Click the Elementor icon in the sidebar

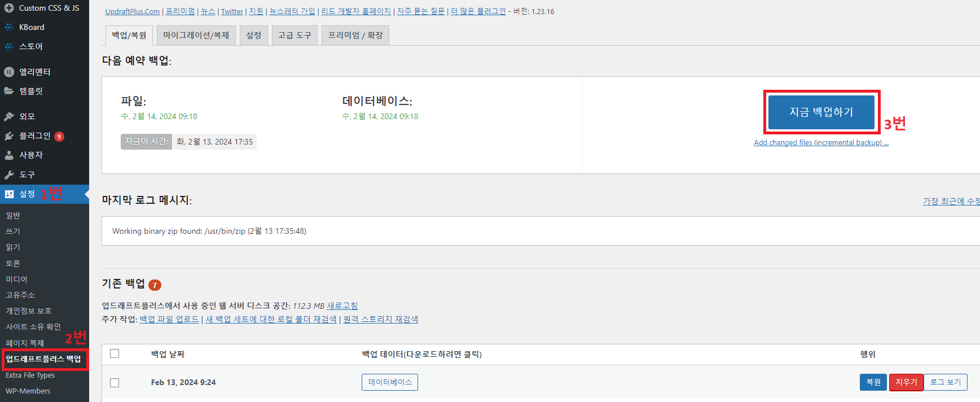pos(9,72)
